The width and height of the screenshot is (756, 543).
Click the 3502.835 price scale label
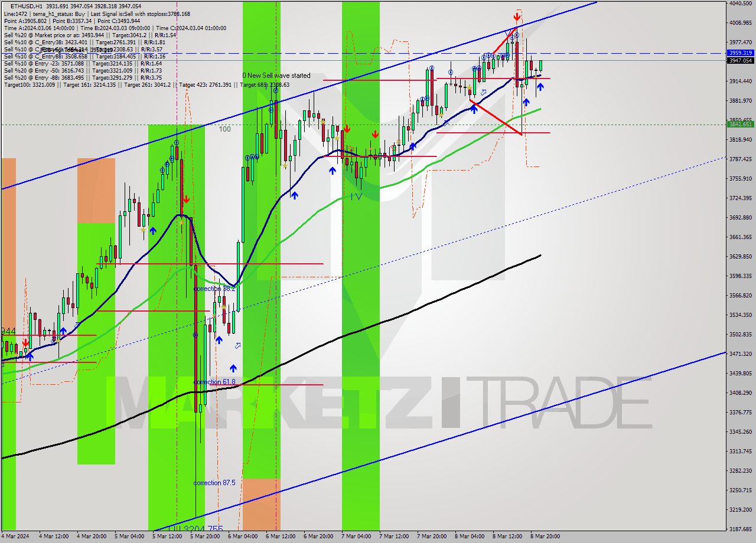click(x=741, y=334)
